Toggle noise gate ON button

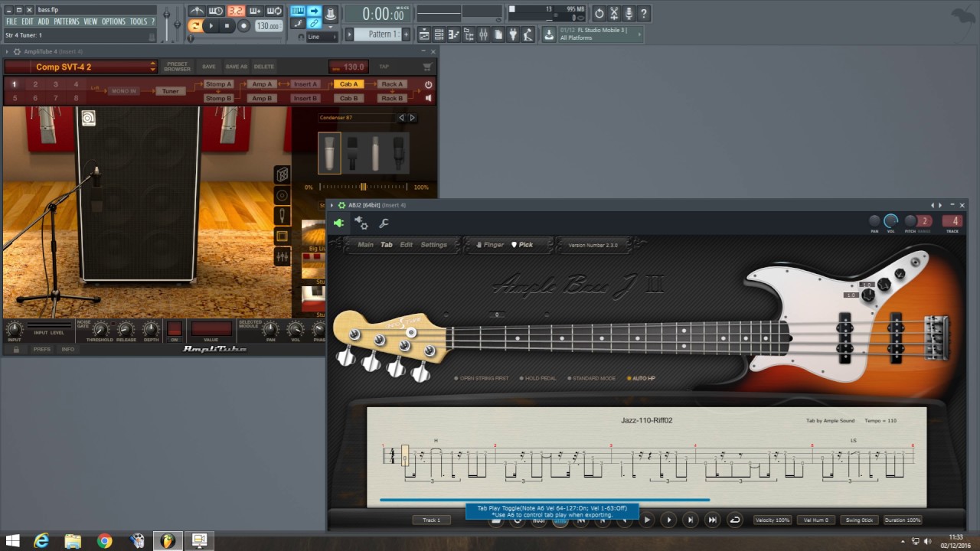(175, 330)
